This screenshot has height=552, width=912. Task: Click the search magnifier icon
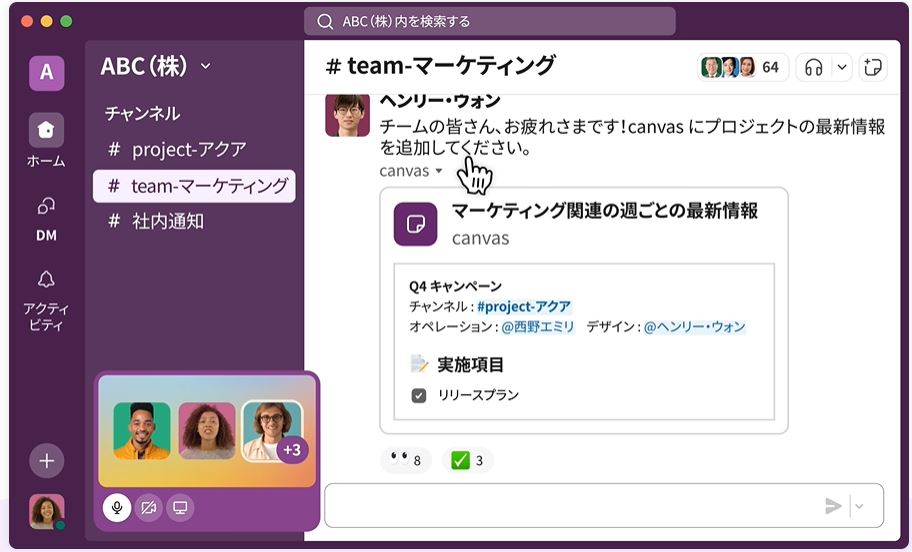(x=325, y=22)
